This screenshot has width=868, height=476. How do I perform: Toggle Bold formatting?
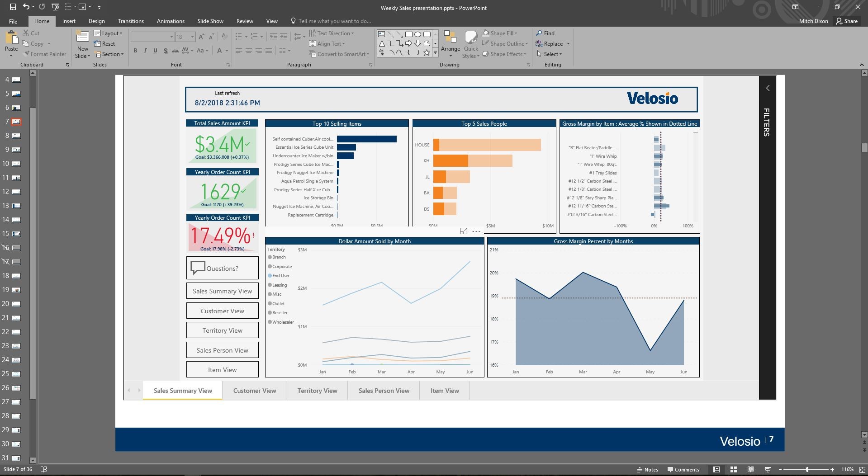[135, 51]
